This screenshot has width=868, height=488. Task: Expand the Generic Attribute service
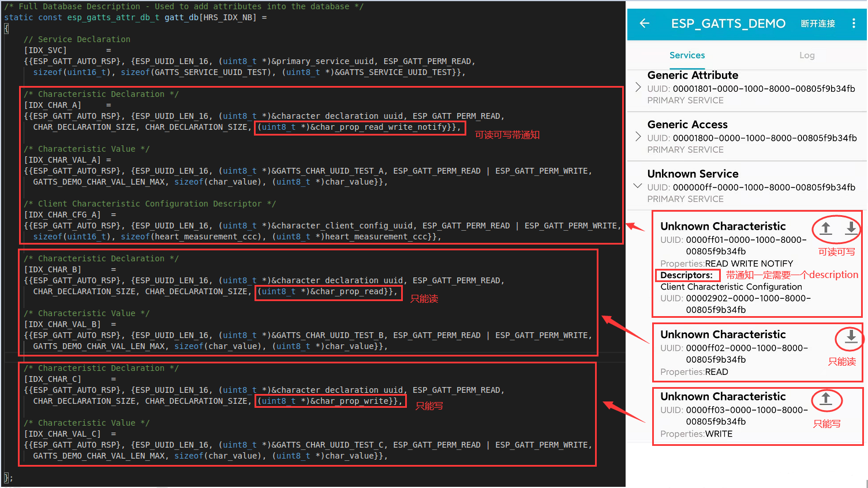(x=638, y=88)
